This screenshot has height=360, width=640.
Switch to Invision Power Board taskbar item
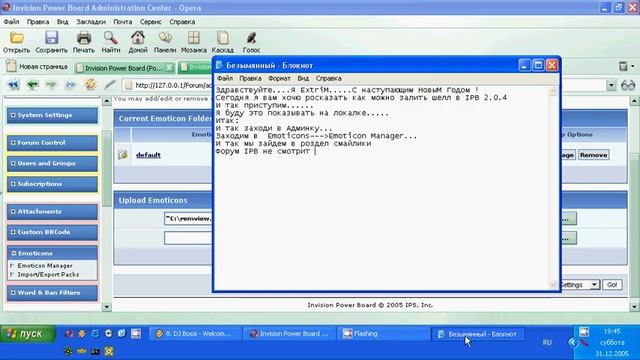coord(290,334)
